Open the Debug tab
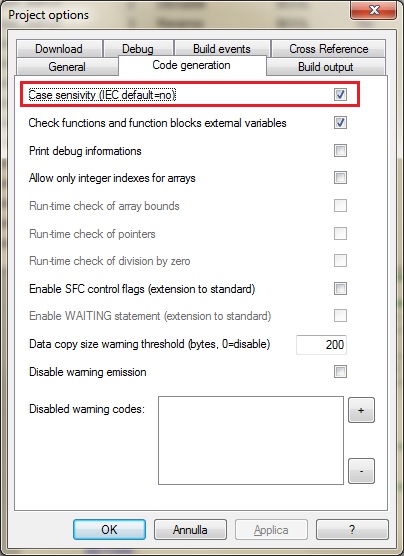 (138, 49)
